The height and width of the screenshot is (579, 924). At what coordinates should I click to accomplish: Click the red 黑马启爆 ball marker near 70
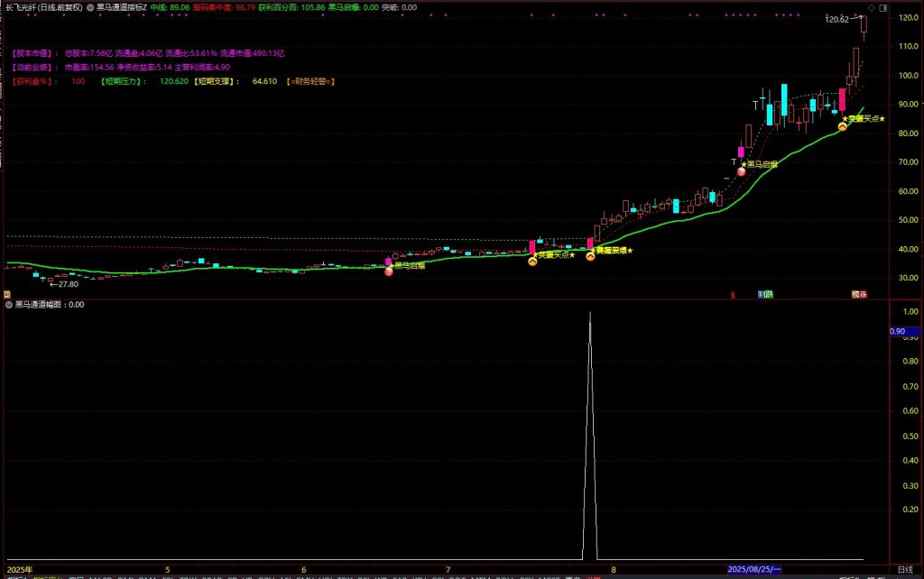click(741, 171)
